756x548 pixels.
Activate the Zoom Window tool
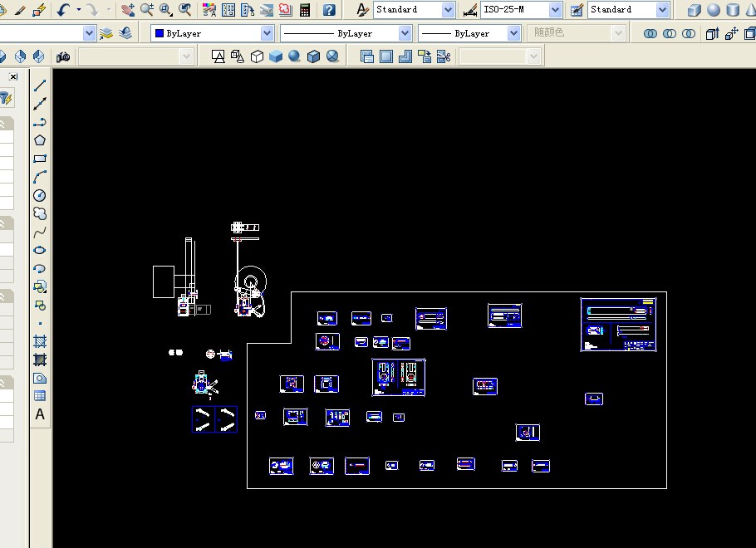pos(166,10)
